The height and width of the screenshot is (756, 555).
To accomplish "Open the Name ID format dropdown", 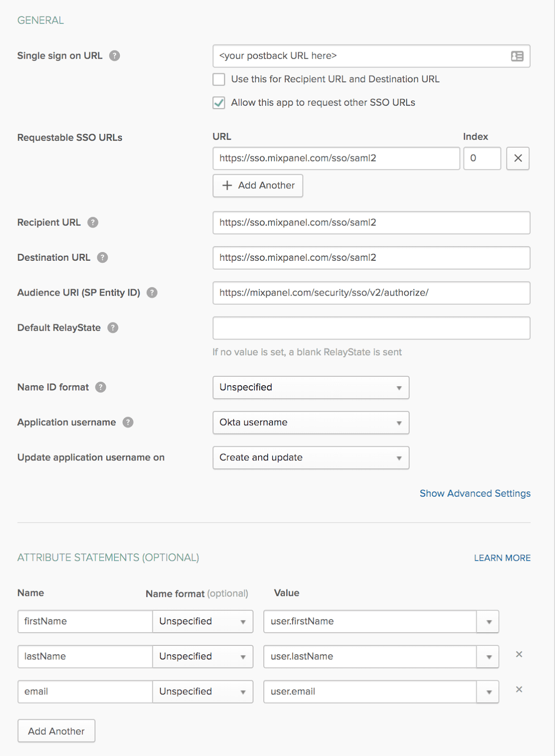I will pyautogui.click(x=399, y=387).
